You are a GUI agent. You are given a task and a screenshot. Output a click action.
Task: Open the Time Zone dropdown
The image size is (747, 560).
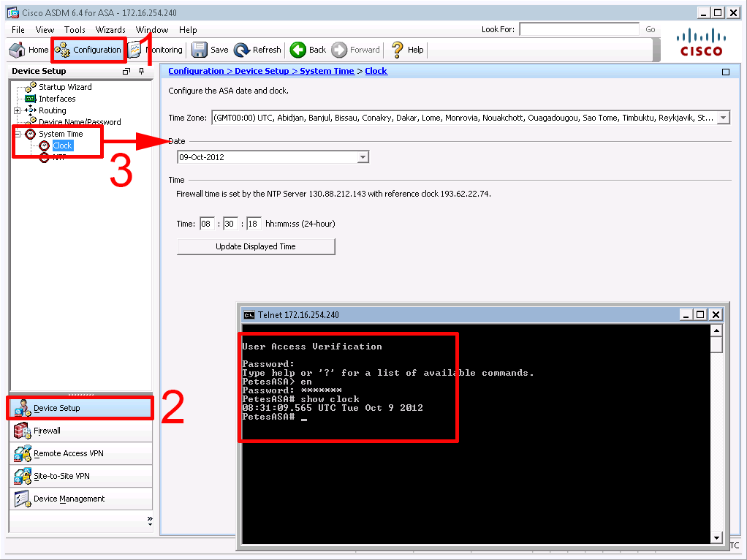click(723, 118)
